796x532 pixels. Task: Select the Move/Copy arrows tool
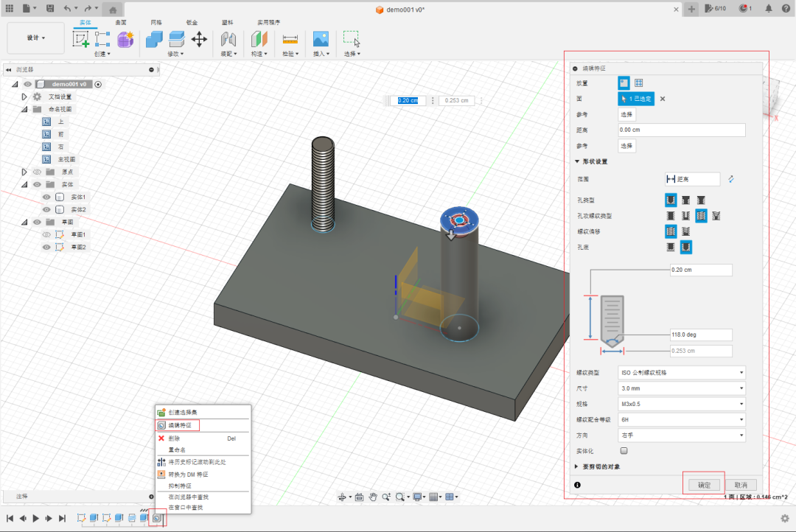pyautogui.click(x=199, y=39)
